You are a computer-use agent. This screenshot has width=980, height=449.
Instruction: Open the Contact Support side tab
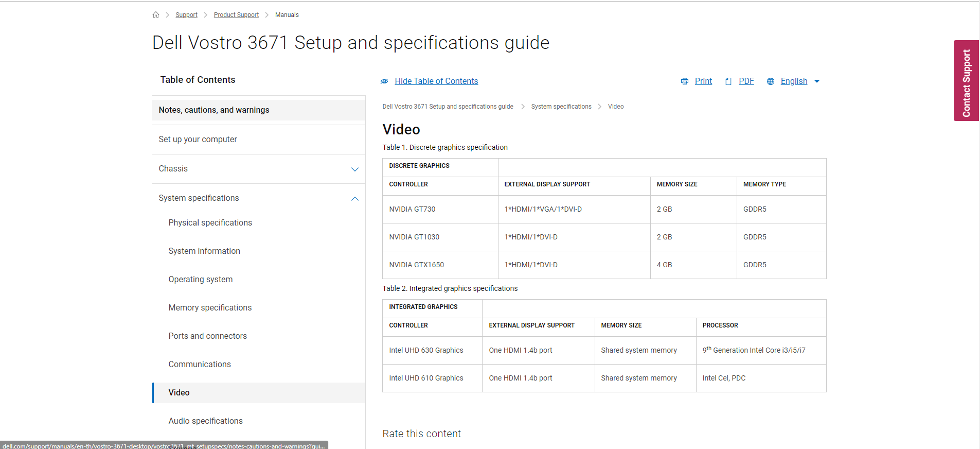coord(966,81)
